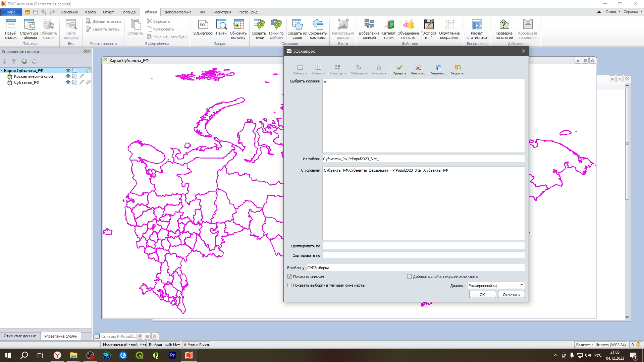Toggle the Показать списком checkbox

click(290, 277)
